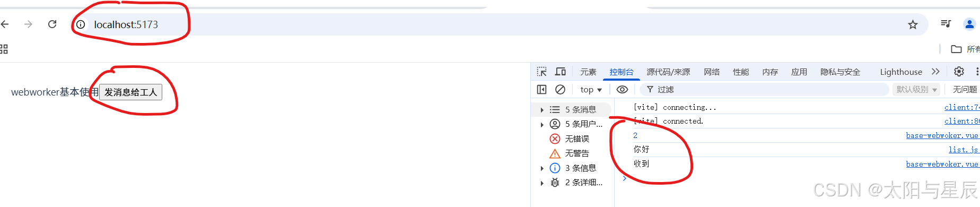Open the list.js source link

tap(964, 150)
